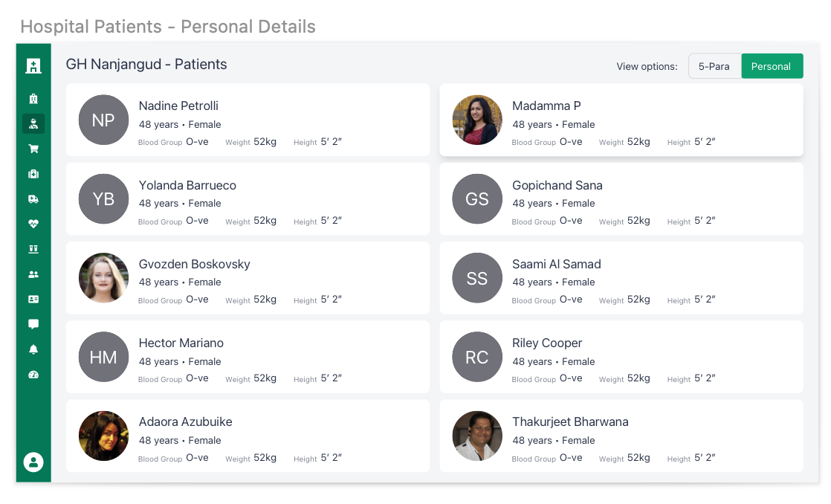Open the hospital overview from the sidebar
Viewport: 831px width, 504px height.
tap(33, 65)
